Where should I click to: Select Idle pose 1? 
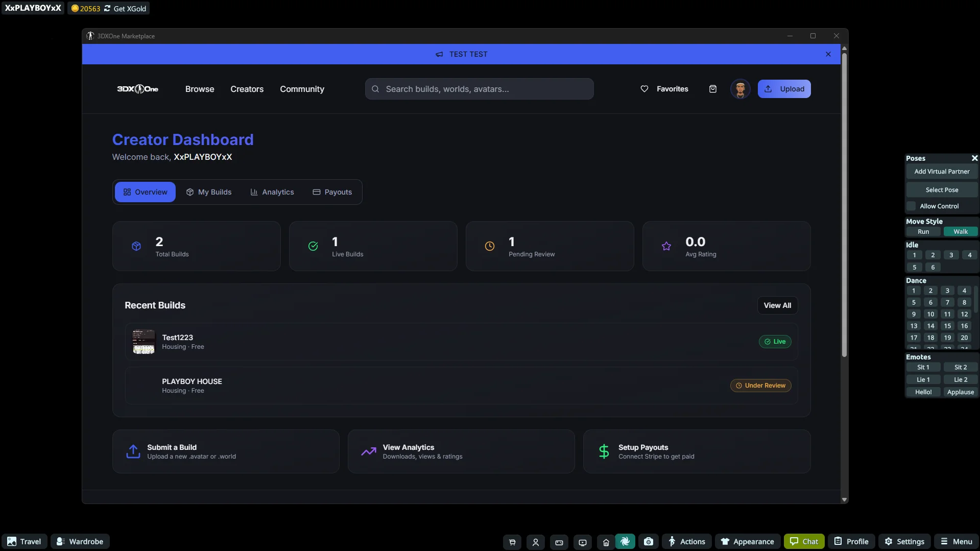click(914, 255)
